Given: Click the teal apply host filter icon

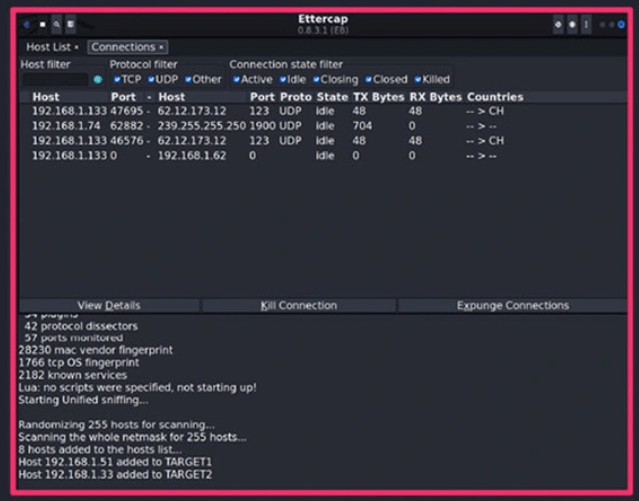Looking at the screenshot, I should click(x=98, y=79).
